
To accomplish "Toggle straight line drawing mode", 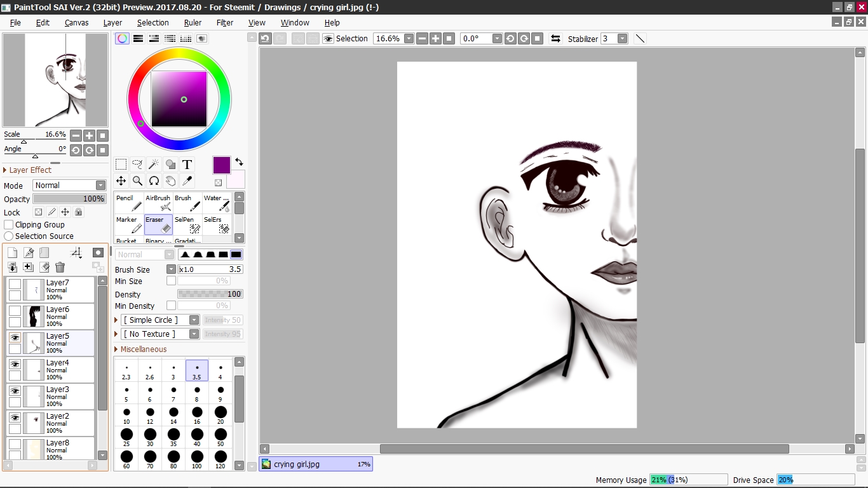I will pyautogui.click(x=640, y=39).
